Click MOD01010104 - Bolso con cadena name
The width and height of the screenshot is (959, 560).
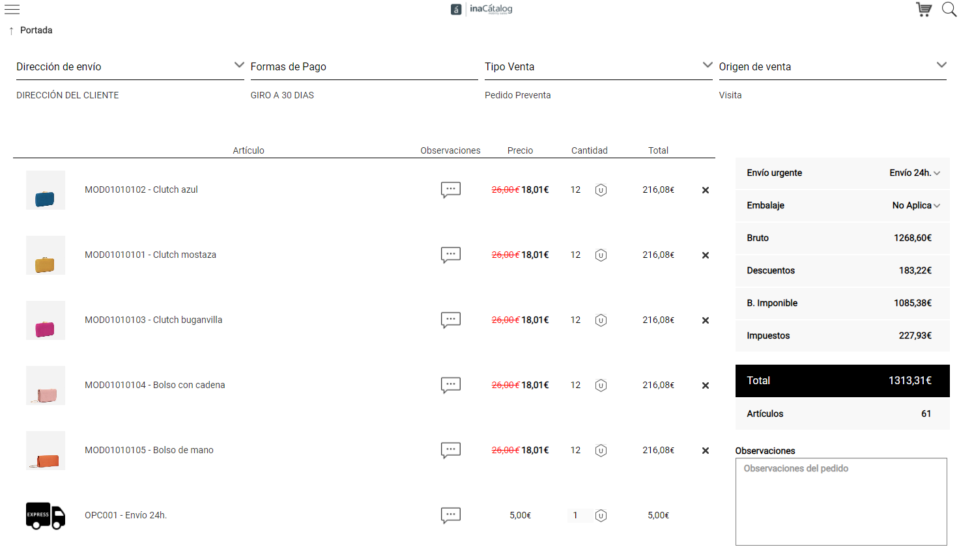click(155, 385)
